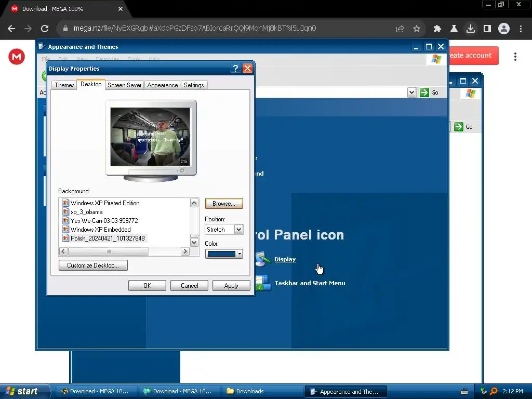Click the lab flask icon in browser toolbar
The width and height of the screenshot is (532, 399).
point(454,29)
